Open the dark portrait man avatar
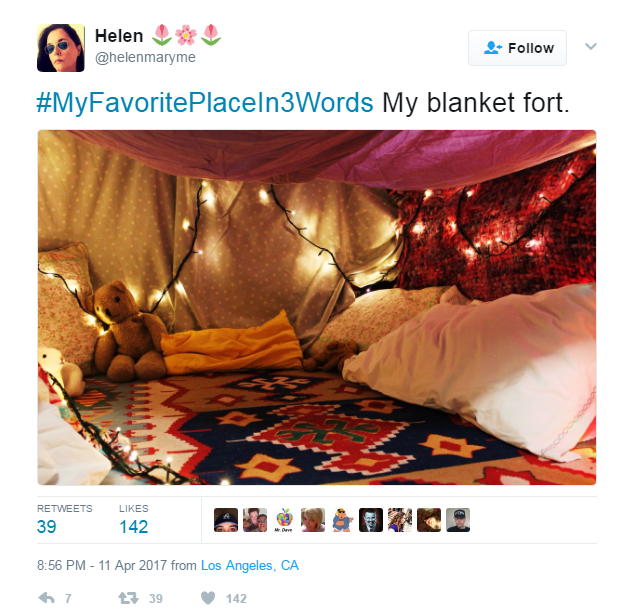 [371, 520]
